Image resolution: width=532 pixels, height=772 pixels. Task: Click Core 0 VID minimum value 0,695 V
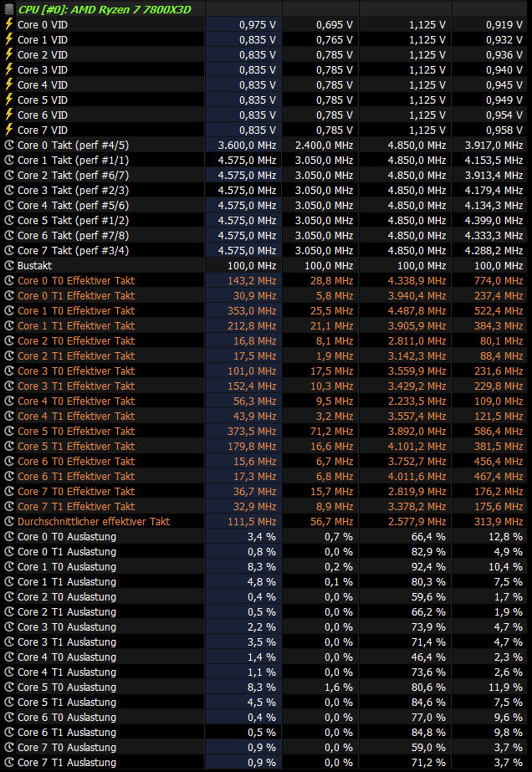click(335, 24)
